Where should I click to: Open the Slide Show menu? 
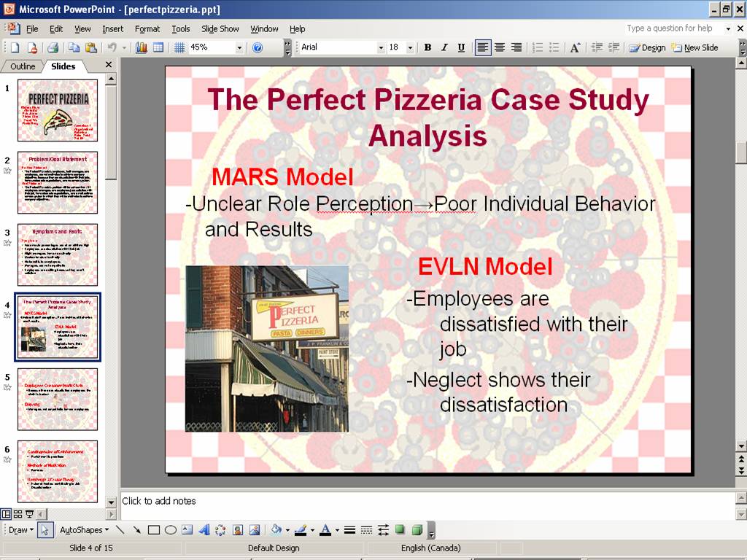[220, 28]
